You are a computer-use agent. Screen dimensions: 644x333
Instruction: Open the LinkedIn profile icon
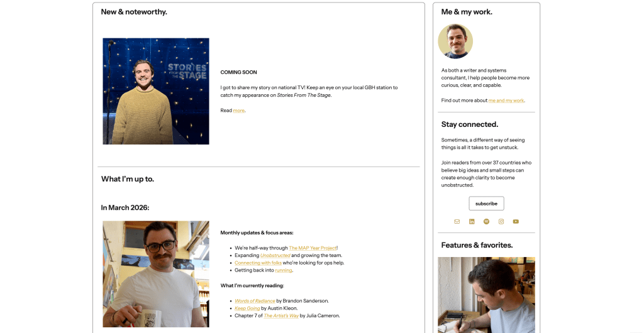point(472,221)
